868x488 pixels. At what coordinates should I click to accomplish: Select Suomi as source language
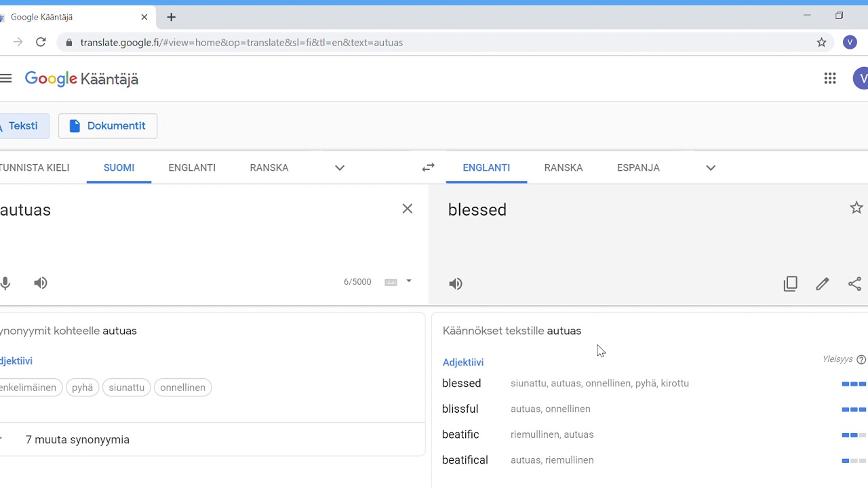pyautogui.click(x=119, y=167)
